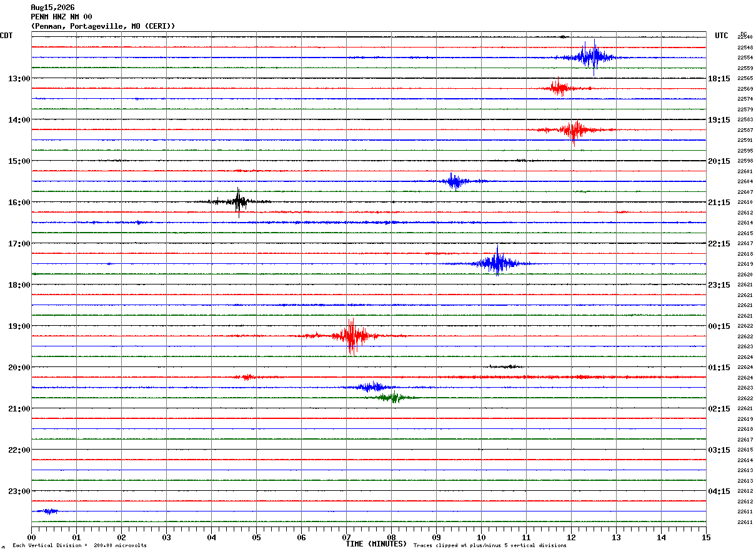Click the 18:15 UTC time label
The height and width of the screenshot is (554, 756).
[719, 78]
